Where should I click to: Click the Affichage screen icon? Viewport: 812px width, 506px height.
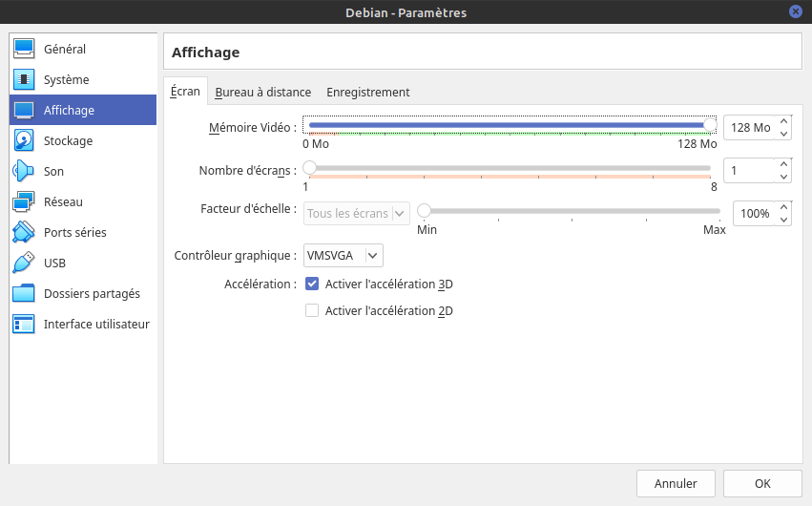(x=24, y=110)
